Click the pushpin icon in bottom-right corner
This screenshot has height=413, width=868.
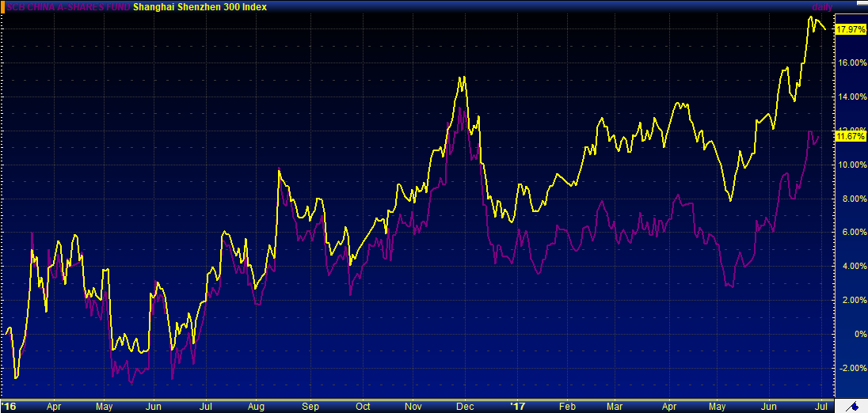852,406
